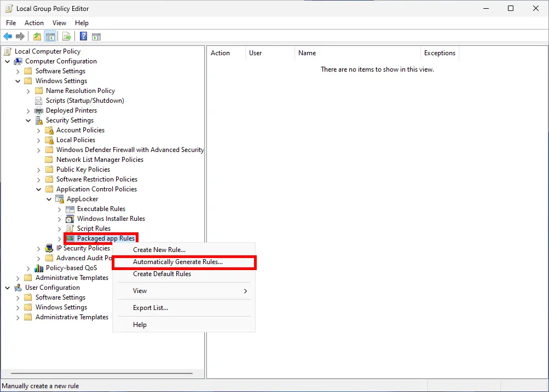Select the Script Rules node
The width and height of the screenshot is (549, 392).
coord(94,228)
